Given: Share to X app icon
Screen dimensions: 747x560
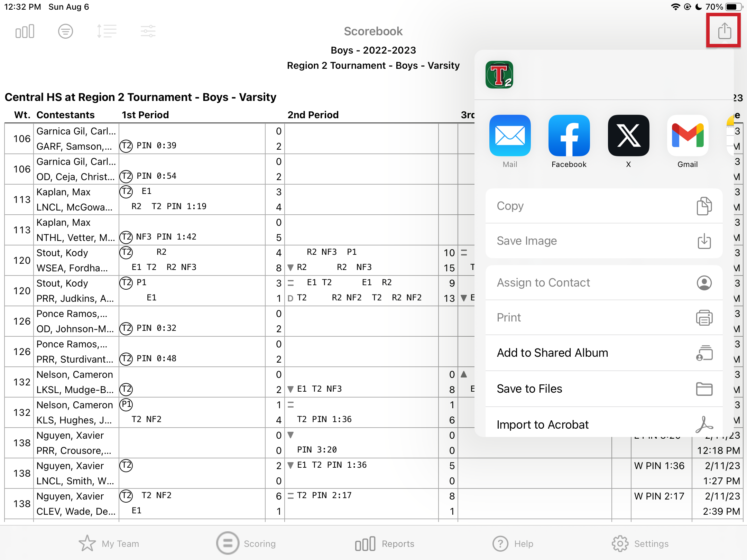Looking at the screenshot, I should (628, 136).
